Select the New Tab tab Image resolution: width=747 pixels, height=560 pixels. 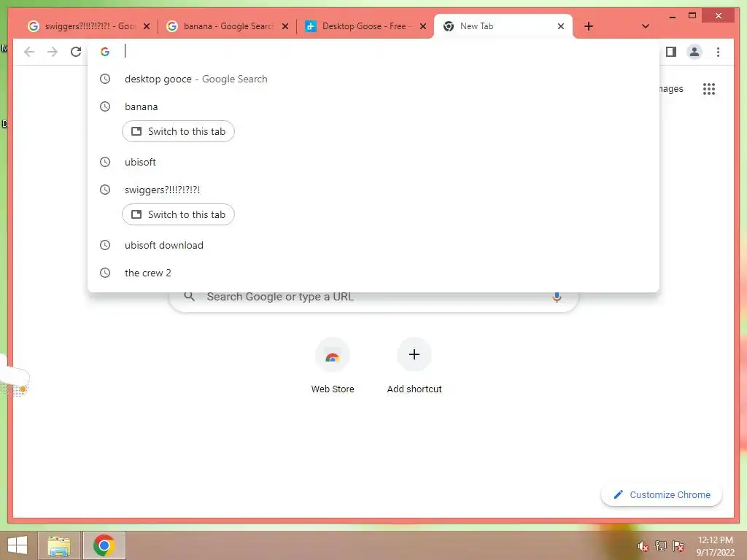(503, 26)
